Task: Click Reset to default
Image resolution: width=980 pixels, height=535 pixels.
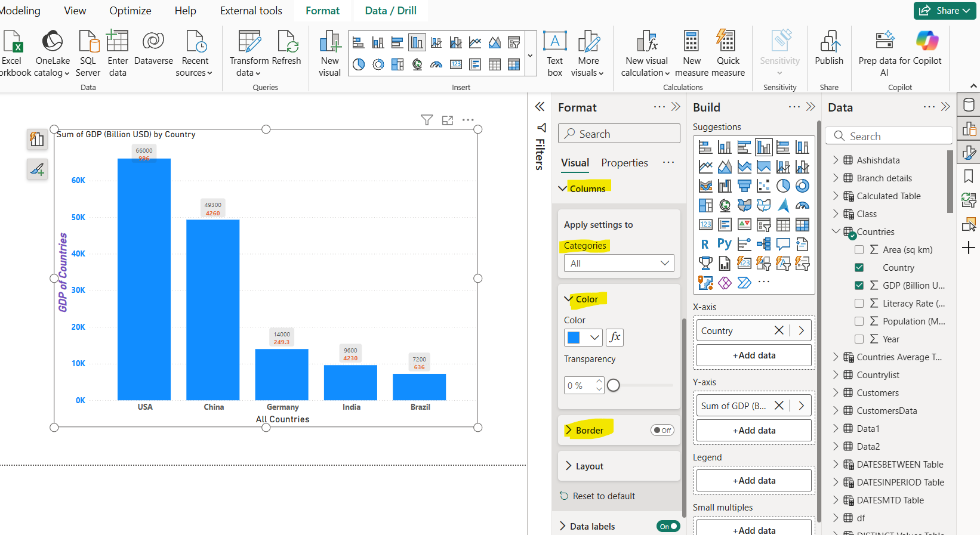Action: coord(603,496)
